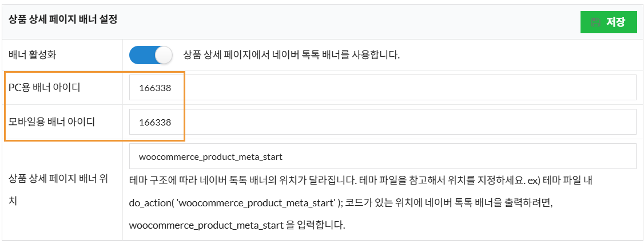Viewport: 644px width, 243px height.
Task: Click the 모바일용 배너 아이디 label
Action: [51, 121]
